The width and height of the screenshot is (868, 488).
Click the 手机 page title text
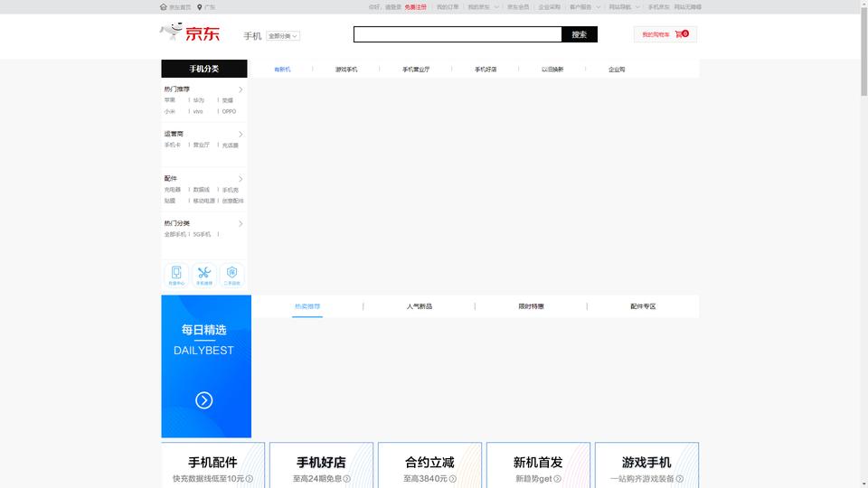click(252, 36)
